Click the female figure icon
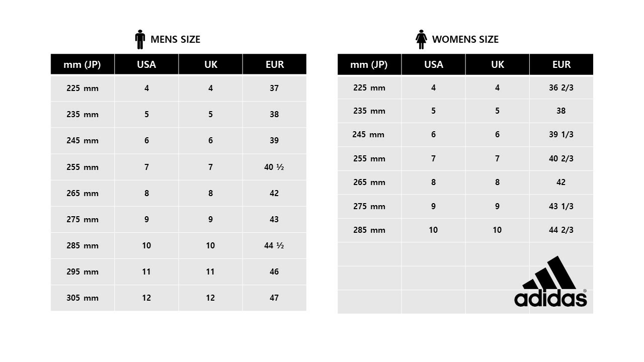 (421, 39)
